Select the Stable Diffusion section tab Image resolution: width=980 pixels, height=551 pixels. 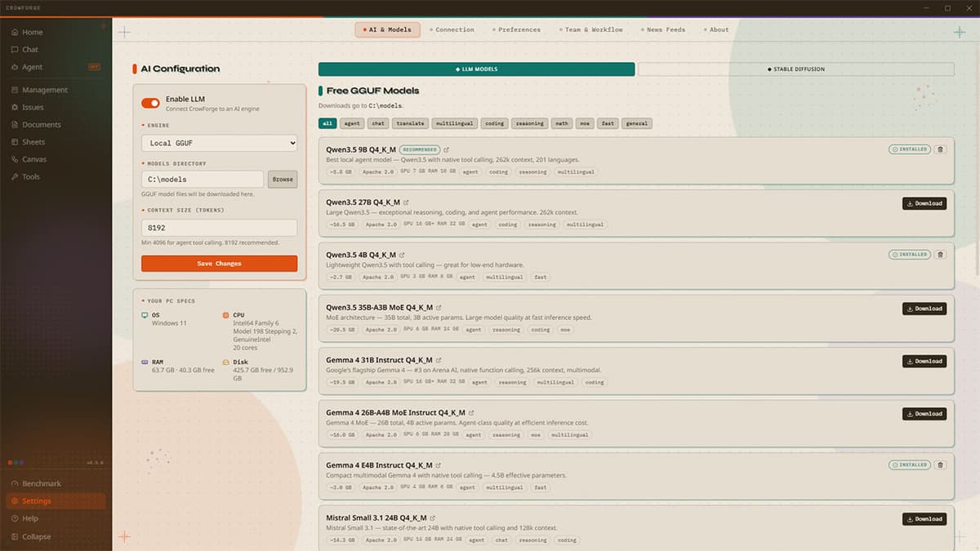(x=795, y=69)
